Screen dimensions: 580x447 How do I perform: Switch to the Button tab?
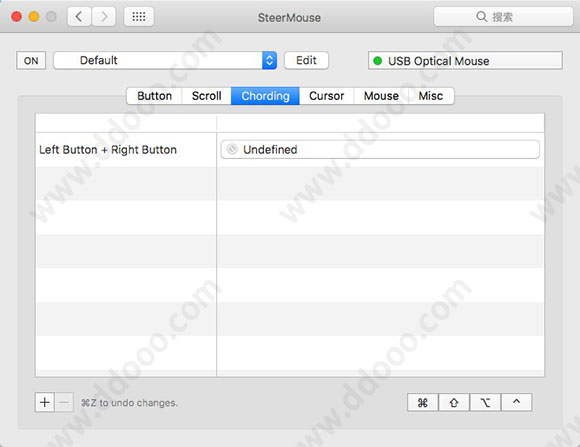tap(154, 96)
